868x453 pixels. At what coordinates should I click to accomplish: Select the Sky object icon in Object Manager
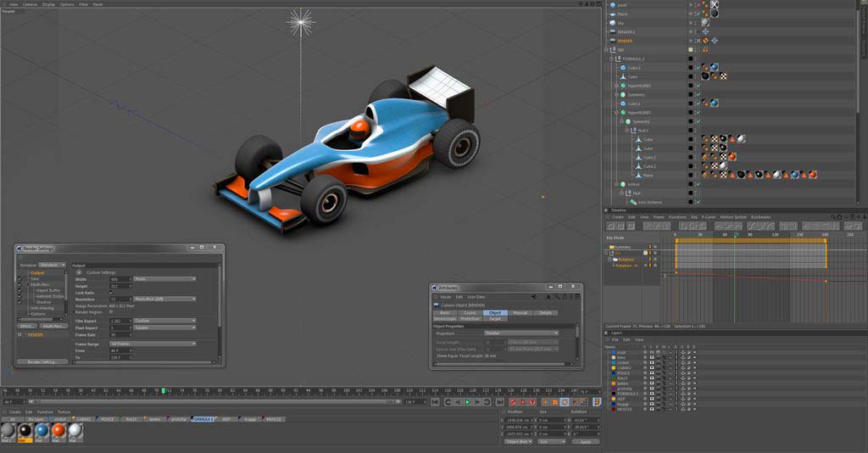613,23
